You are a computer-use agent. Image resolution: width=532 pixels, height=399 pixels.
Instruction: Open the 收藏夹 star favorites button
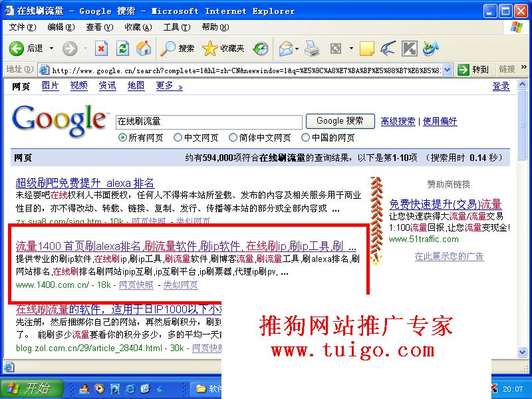pos(223,49)
